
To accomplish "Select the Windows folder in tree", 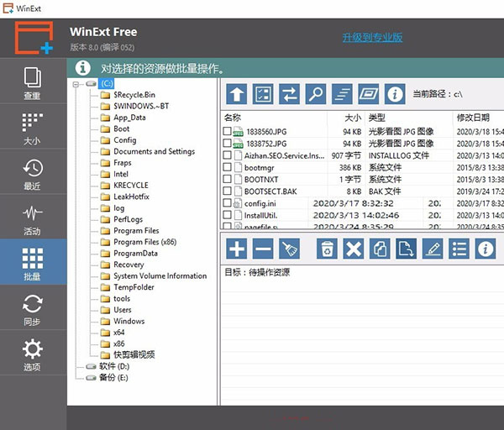I will click(129, 321).
